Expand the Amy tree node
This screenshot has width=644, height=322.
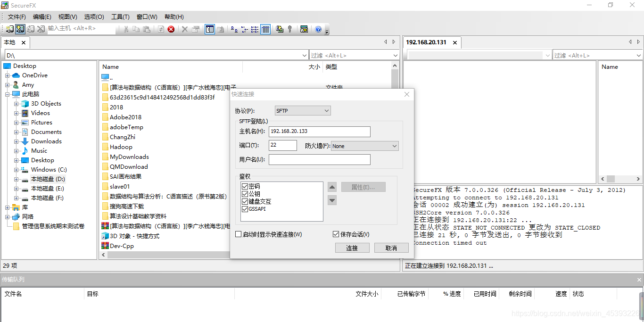[x=8, y=85]
